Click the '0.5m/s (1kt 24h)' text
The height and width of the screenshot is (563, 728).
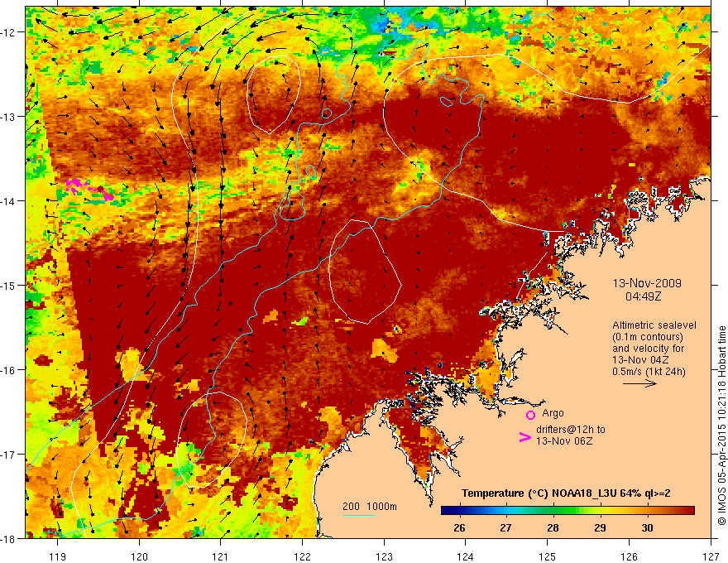click(x=649, y=372)
